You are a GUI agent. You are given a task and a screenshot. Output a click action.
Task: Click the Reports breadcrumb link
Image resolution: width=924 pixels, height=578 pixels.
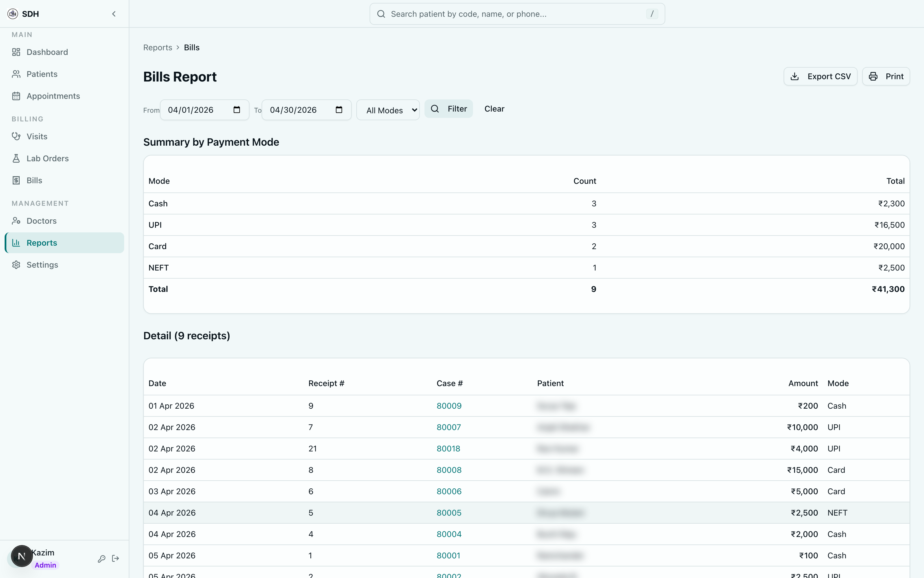158,47
